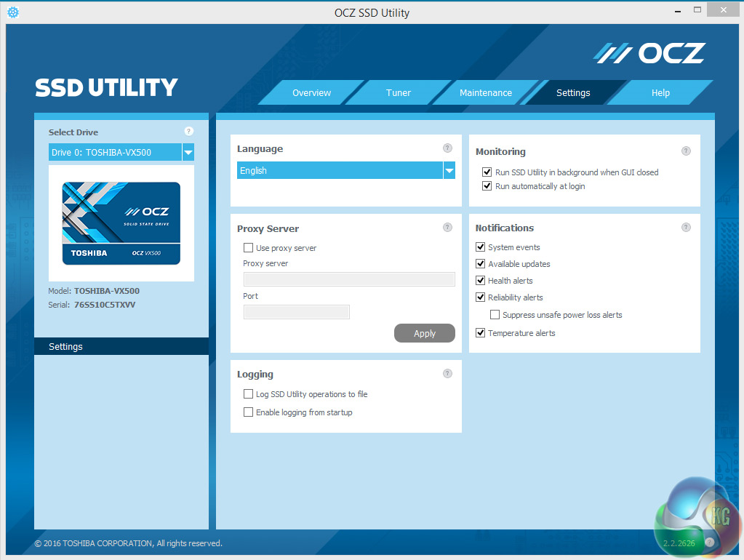Switch to the Tuner tab

pyautogui.click(x=399, y=92)
